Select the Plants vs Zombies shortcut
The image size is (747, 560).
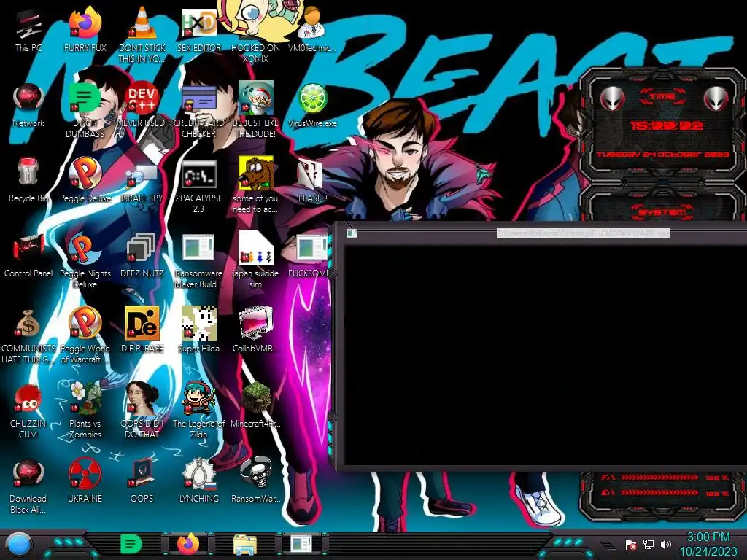[x=85, y=411]
